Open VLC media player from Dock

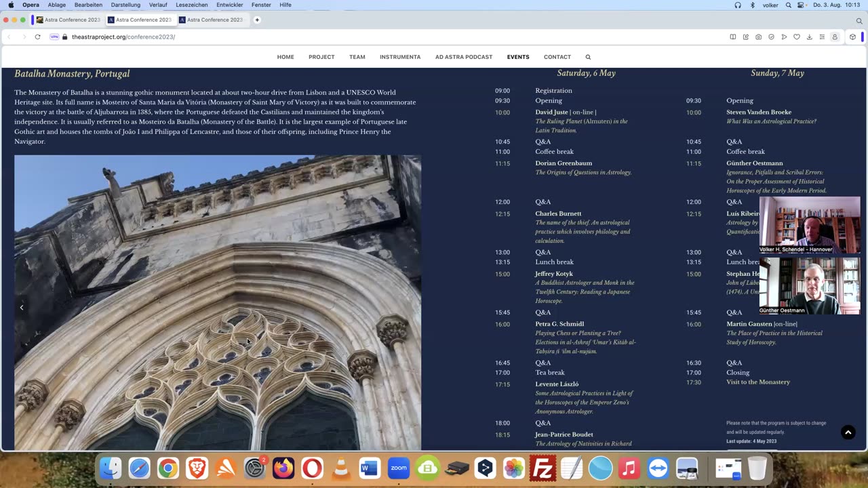(341, 468)
